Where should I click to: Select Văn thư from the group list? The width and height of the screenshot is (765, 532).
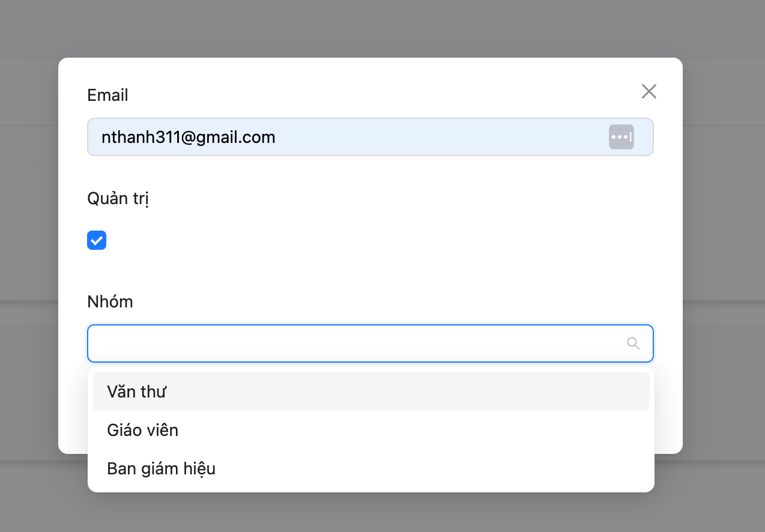pos(137,391)
